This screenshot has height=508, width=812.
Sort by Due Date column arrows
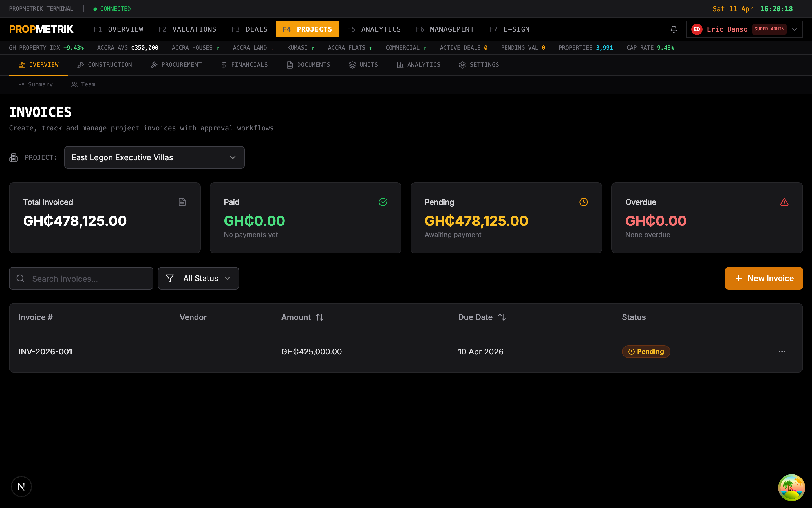[x=502, y=317]
